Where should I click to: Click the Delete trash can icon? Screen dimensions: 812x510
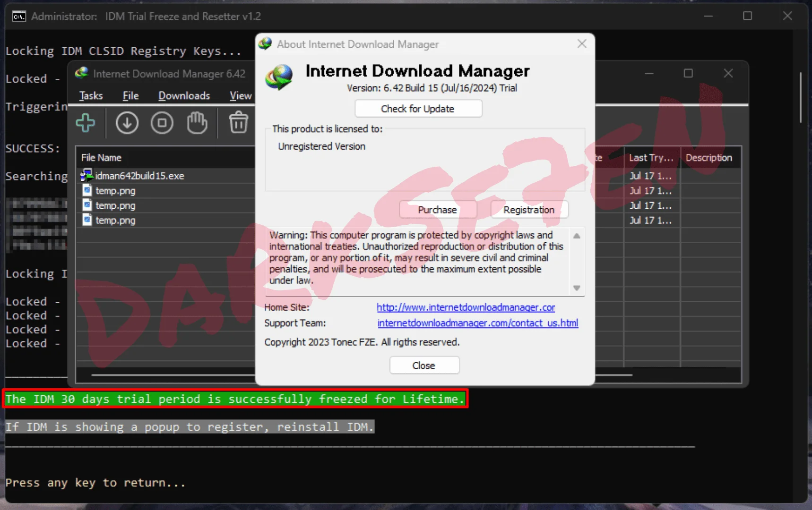coord(239,122)
